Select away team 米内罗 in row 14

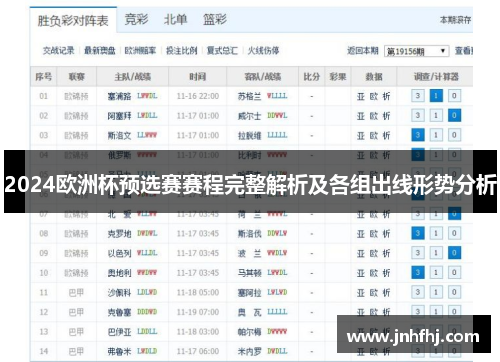tap(249, 351)
